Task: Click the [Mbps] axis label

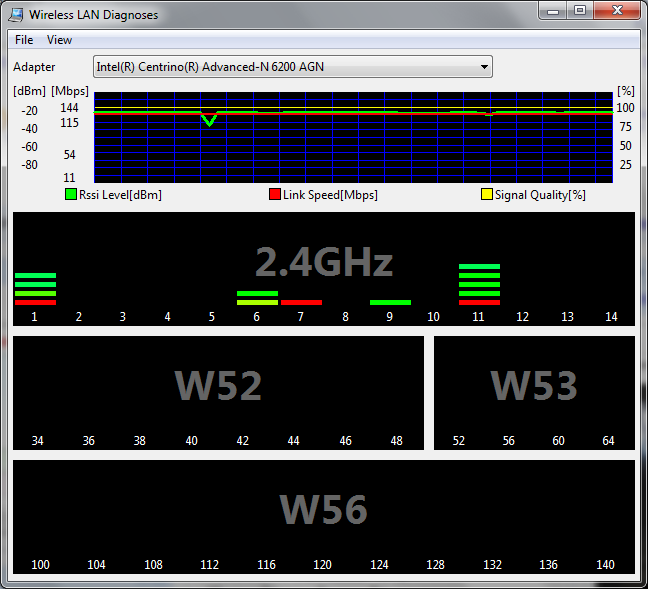Action: [x=70, y=91]
